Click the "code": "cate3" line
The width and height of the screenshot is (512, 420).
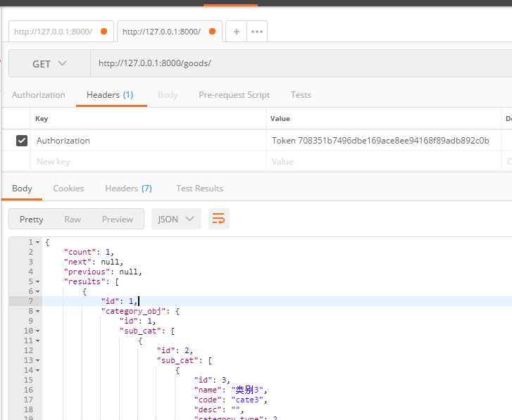[230, 400]
